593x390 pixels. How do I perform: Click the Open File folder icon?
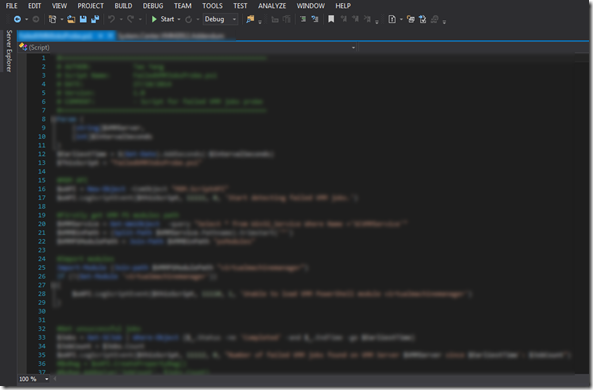71,19
